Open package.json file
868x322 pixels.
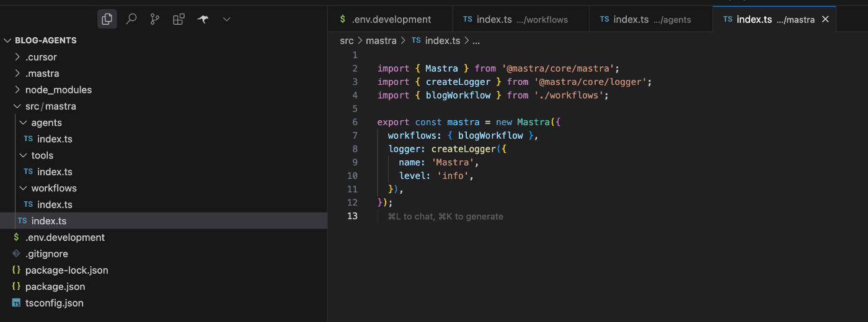[x=164, y=287]
